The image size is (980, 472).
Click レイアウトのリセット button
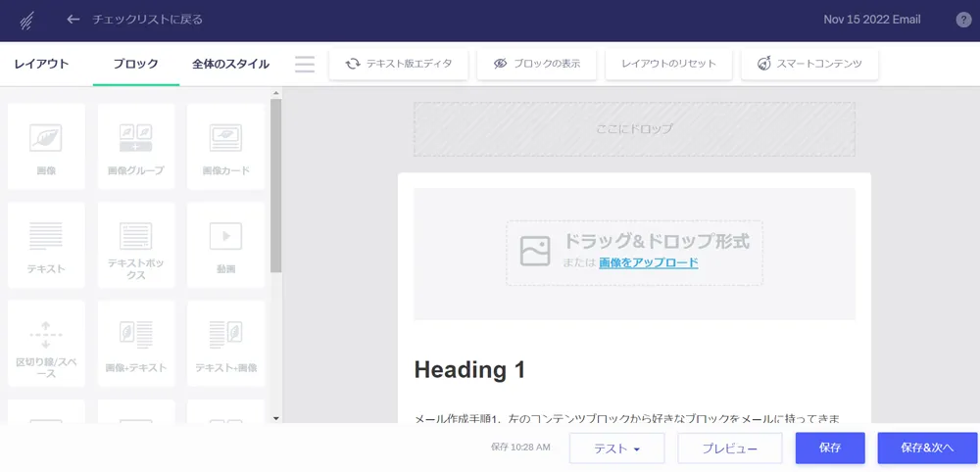[x=668, y=64]
